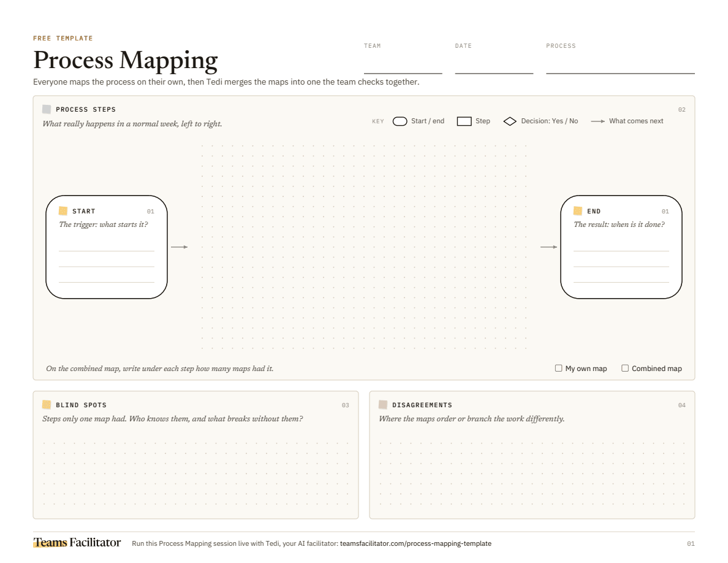The width and height of the screenshot is (728, 563).
Task: Click the yellow square beside END
Action: coord(578,211)
